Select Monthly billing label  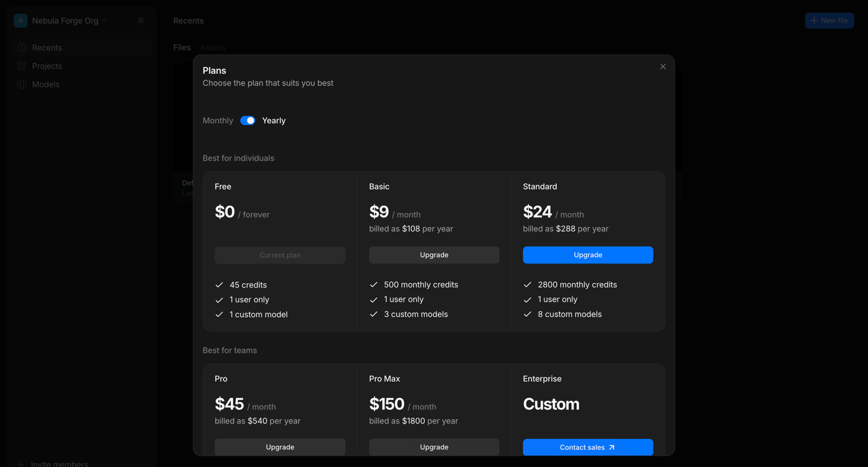point(218,120)
